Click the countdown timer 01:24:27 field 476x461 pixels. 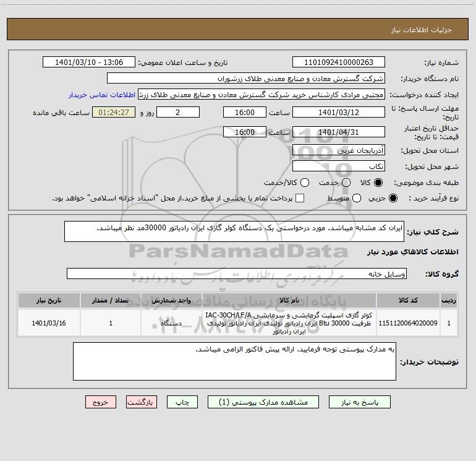click(x=114, y=112)
